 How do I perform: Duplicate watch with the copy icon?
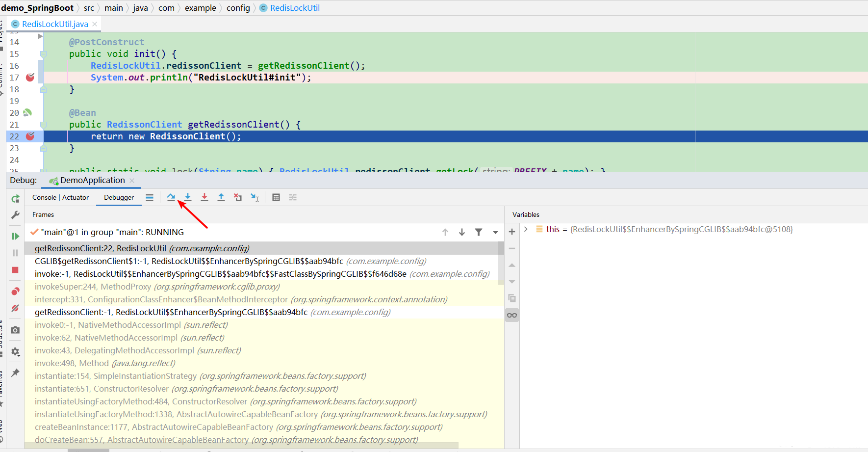tap(512, 298)
